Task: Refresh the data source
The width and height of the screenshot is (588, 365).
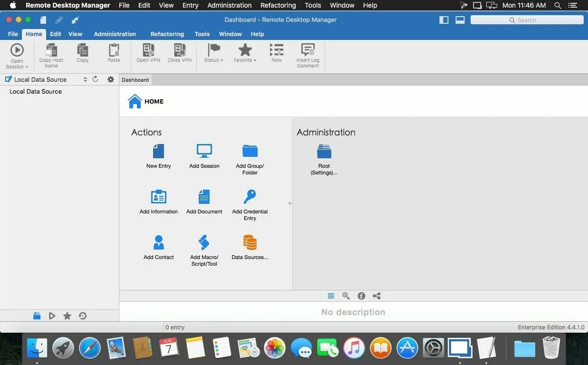Action: coord(96,79)
